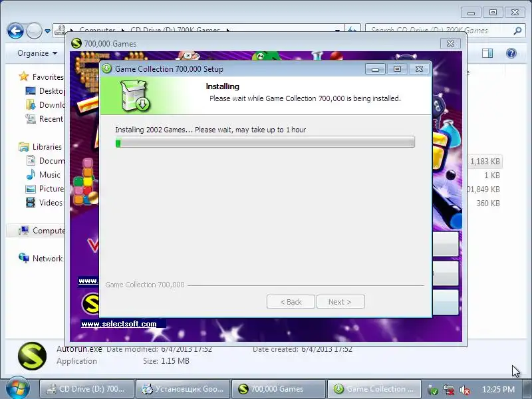Click the address bar path field

coord(198,30)
